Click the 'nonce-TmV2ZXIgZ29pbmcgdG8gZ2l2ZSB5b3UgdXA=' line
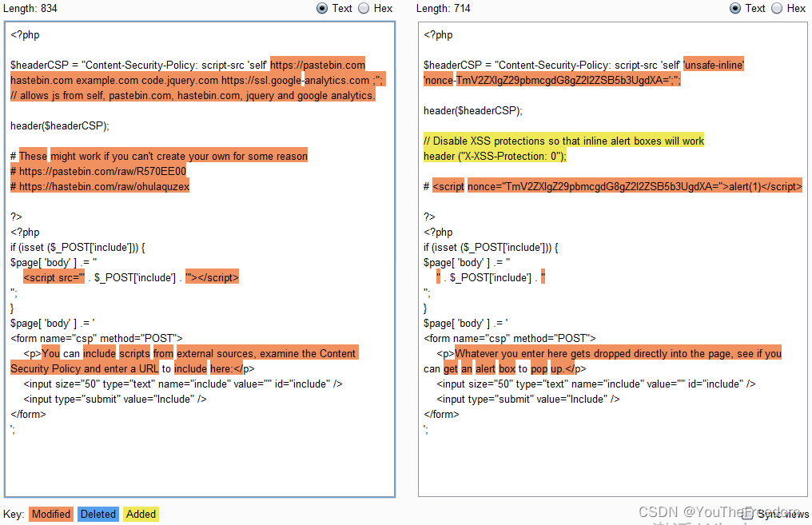 tap(552, 80)
